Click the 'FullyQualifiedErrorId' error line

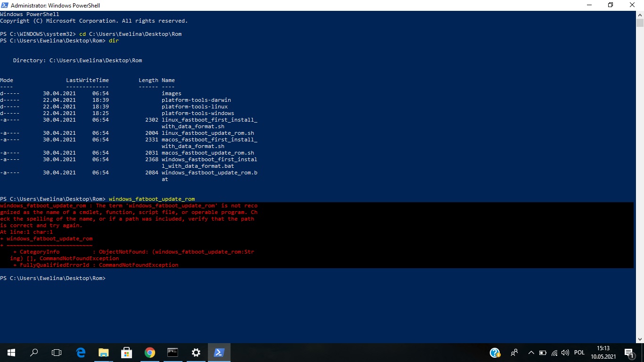pyautogui.click(x=96, y=265)
